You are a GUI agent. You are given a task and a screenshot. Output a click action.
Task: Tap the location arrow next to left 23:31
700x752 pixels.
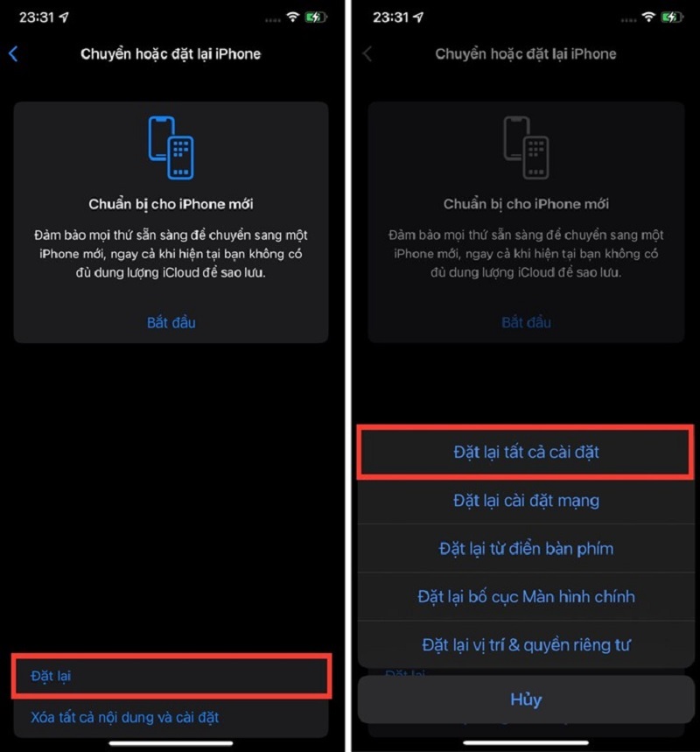coord(64,18)
